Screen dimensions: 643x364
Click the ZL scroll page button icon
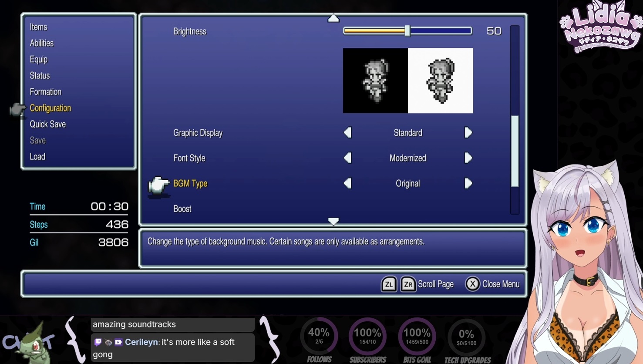point(388,284)
